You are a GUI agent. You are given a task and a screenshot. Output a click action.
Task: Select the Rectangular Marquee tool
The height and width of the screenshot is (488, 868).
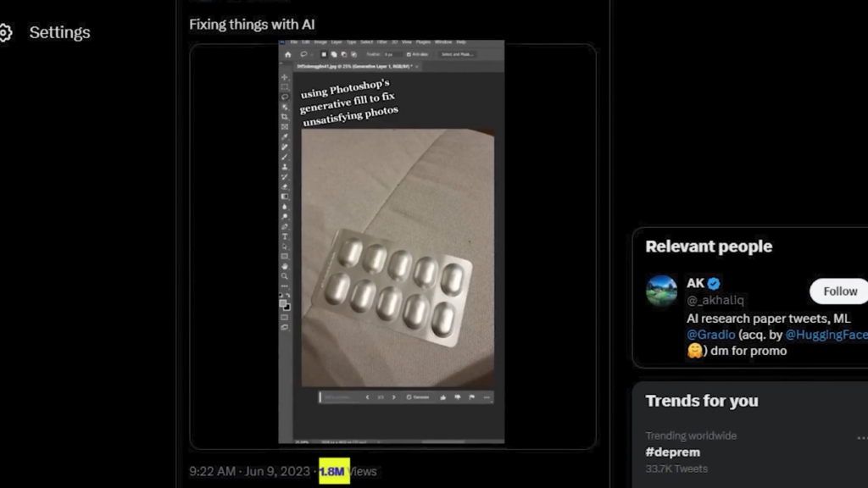point(285,87)
